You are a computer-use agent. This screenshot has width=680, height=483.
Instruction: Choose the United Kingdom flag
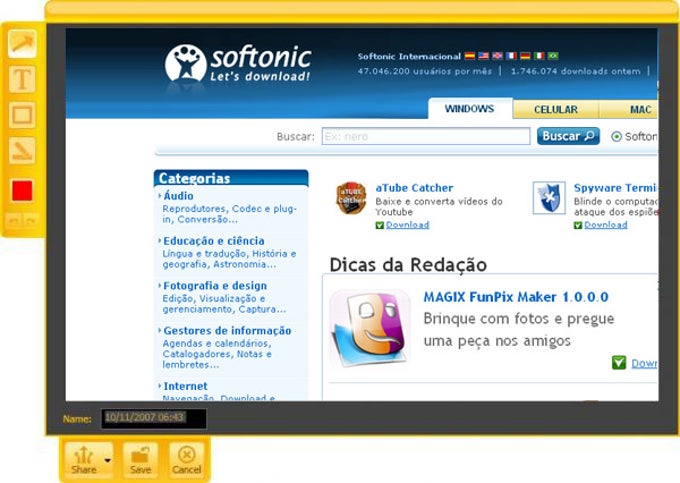497,55
